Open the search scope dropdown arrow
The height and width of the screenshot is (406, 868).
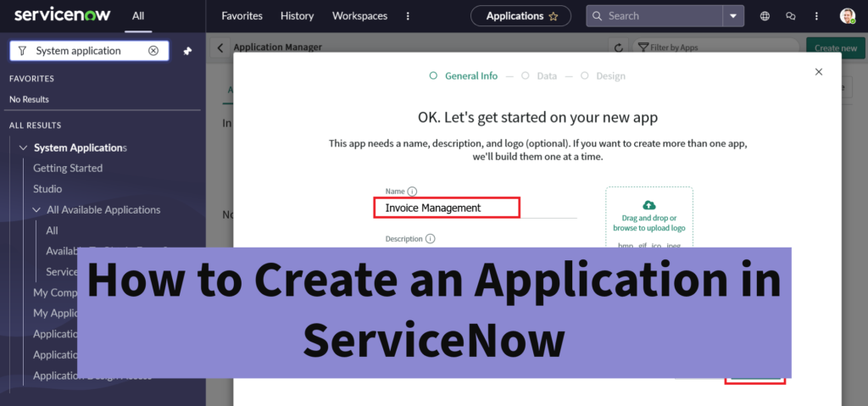733,16
